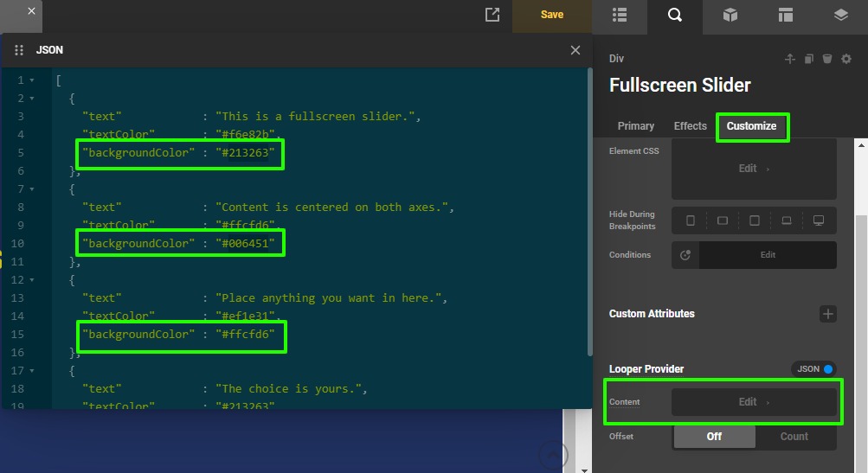Open the Outline list panel icon
This screenshot has width=868, height=473.
pos(619,15)
